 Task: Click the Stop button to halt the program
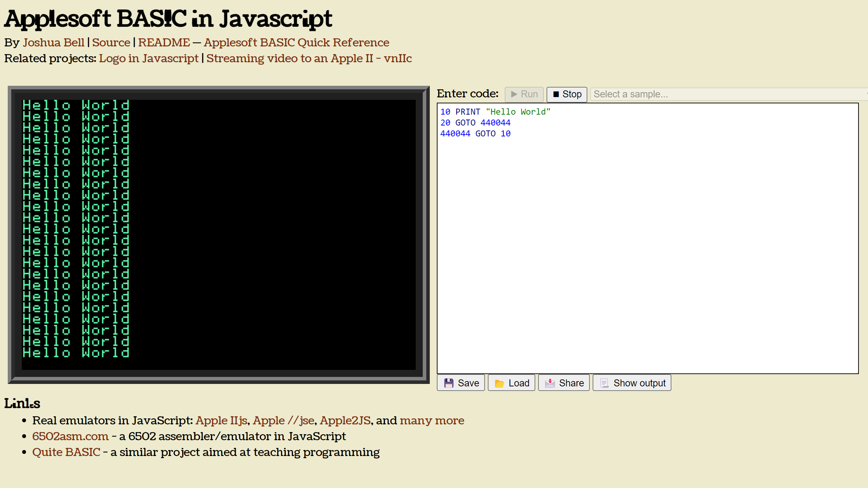click(x=567, y=94)
